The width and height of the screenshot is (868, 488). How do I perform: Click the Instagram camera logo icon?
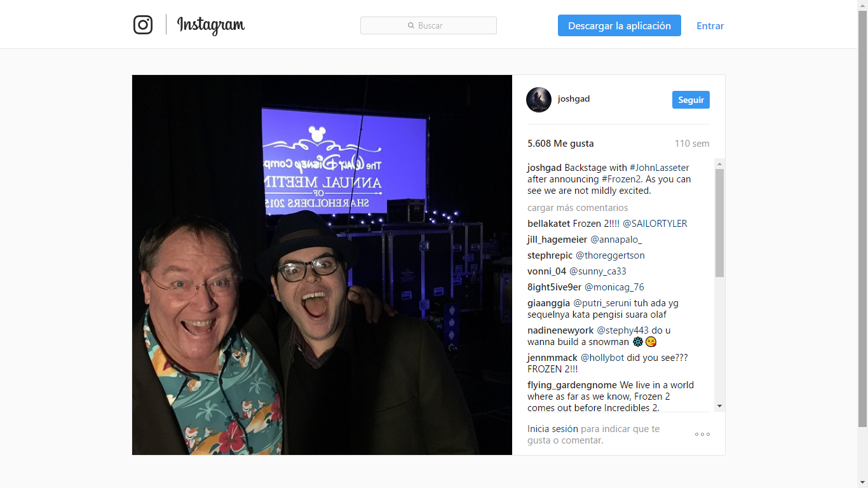point(143,25)
